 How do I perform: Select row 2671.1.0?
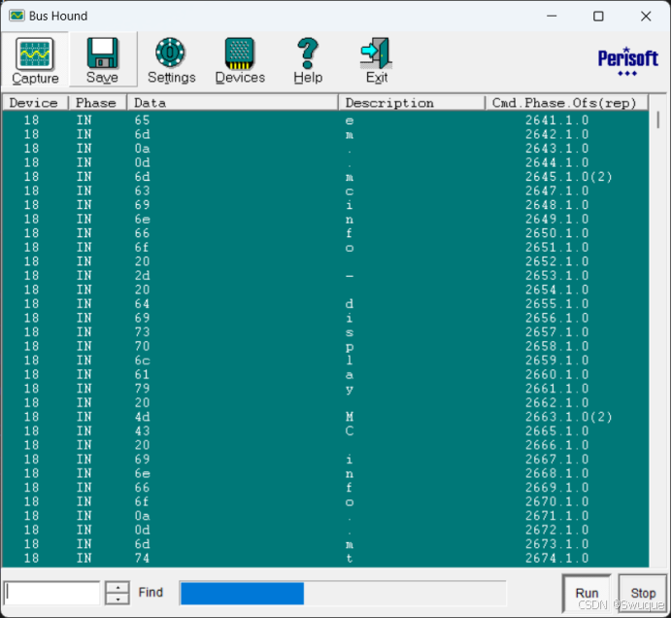[x=325, y=516]
